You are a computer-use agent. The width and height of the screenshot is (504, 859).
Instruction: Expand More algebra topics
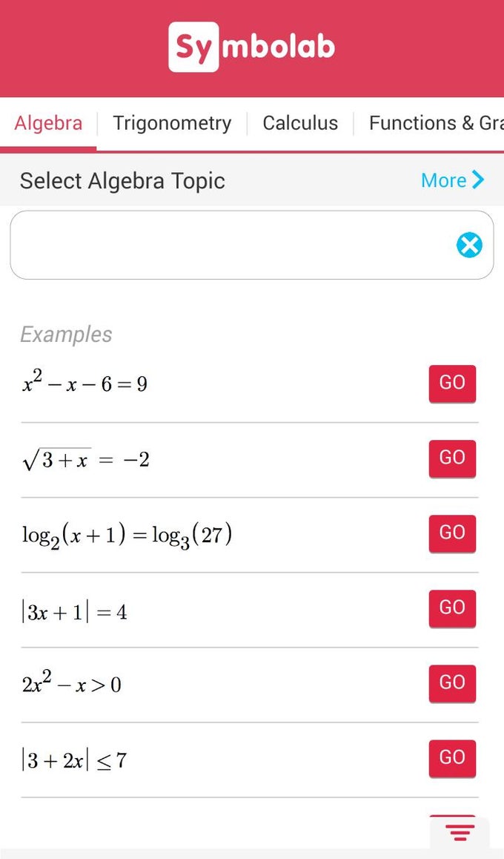coord(452,180)
